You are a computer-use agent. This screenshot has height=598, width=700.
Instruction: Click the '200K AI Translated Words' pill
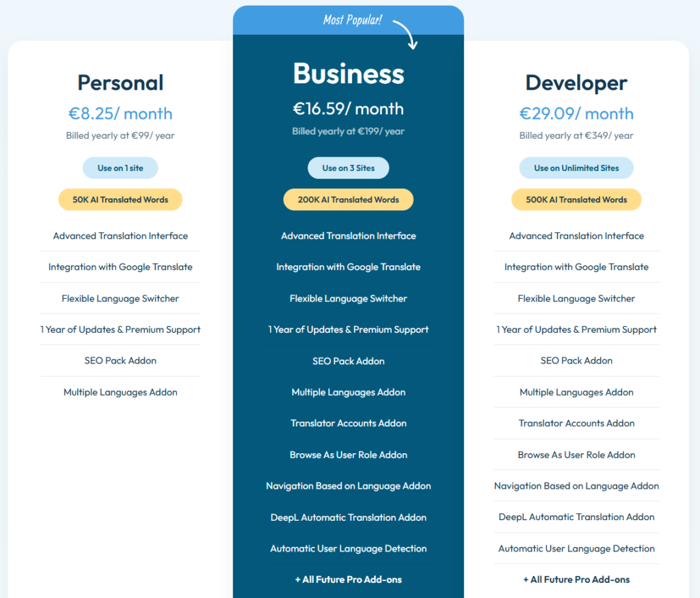(349, 200)
